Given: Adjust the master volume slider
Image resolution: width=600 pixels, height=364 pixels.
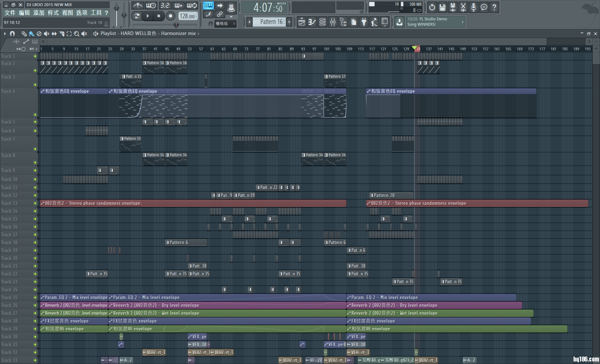Looking at the screenshot, I should pos(116,14).
